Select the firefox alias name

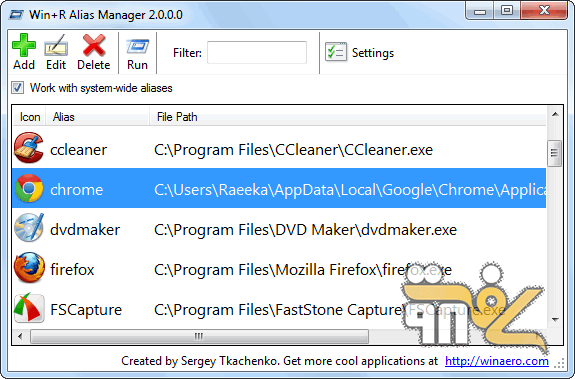pos(72,270)
